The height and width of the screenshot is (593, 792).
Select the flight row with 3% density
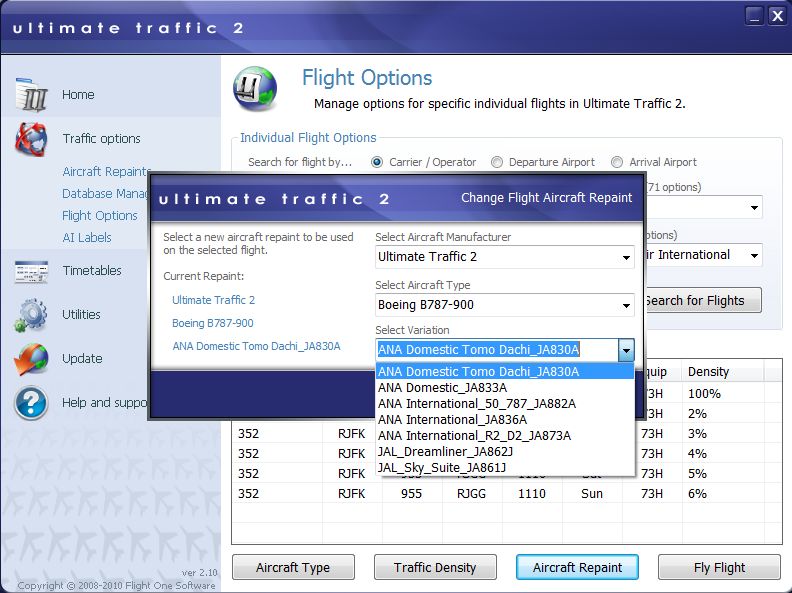tap(507, 433)
